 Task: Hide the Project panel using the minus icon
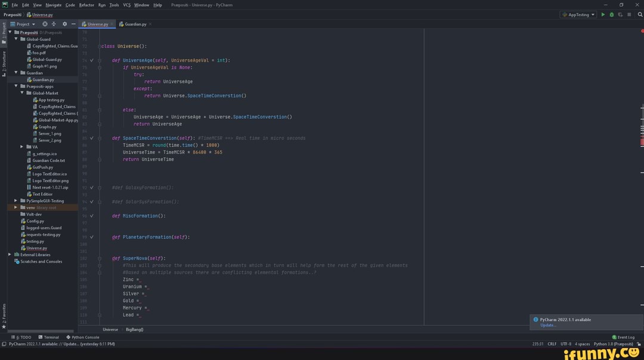pos(73,24)
